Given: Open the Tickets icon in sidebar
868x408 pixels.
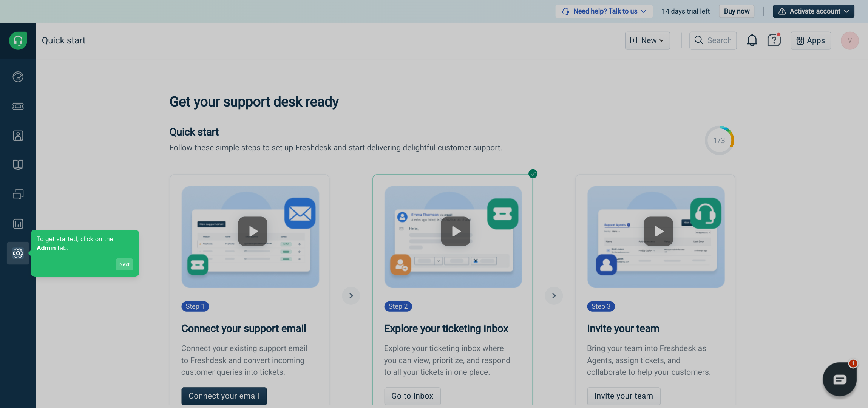Looking at the screenshot, I should [x=18, y=106].
